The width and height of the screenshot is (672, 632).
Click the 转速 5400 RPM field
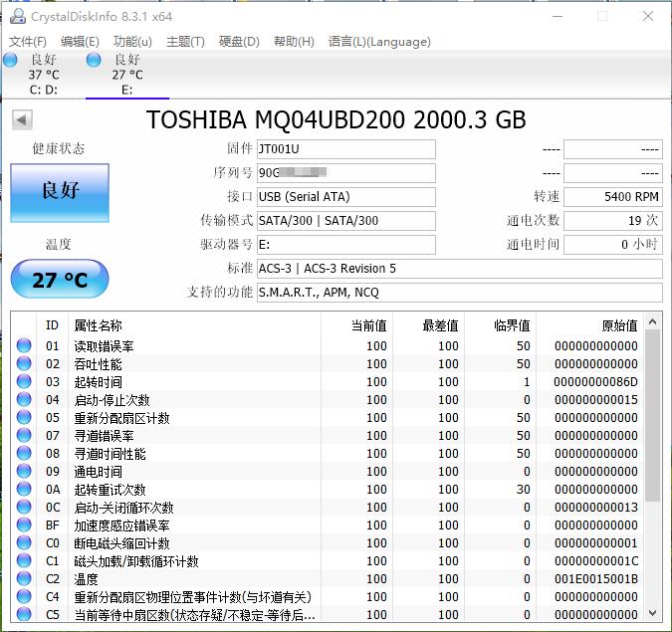[612, 197]
